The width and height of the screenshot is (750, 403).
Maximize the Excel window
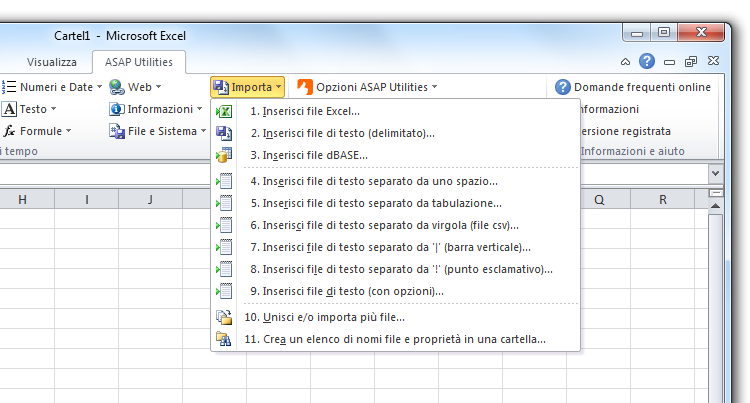pos(664,32)
